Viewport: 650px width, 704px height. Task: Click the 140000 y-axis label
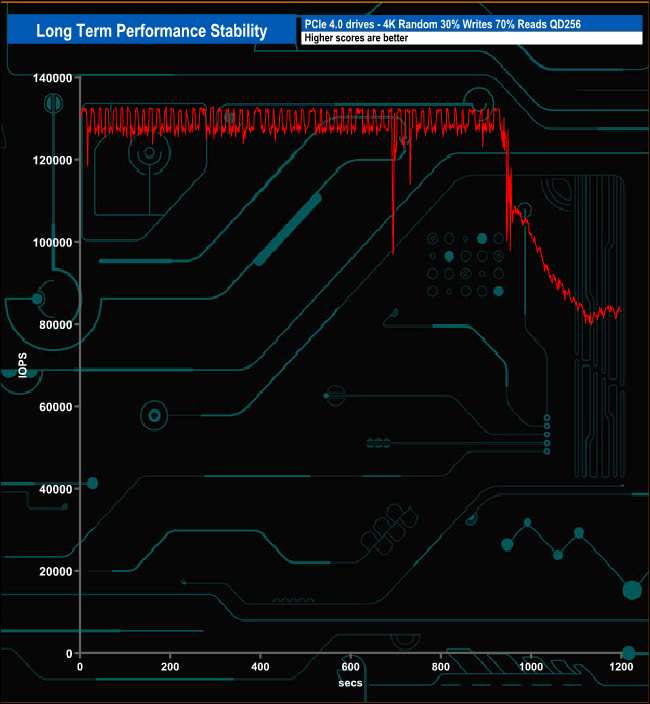(x=53, y=78)
